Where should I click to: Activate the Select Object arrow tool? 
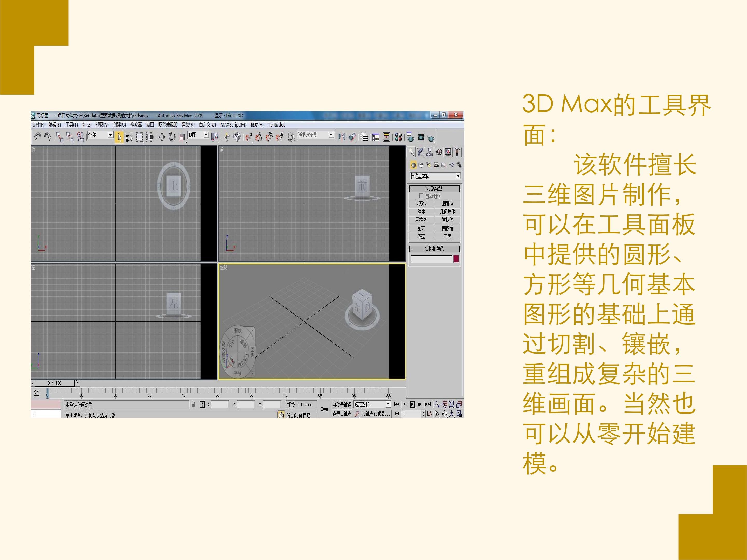(119, 137)
